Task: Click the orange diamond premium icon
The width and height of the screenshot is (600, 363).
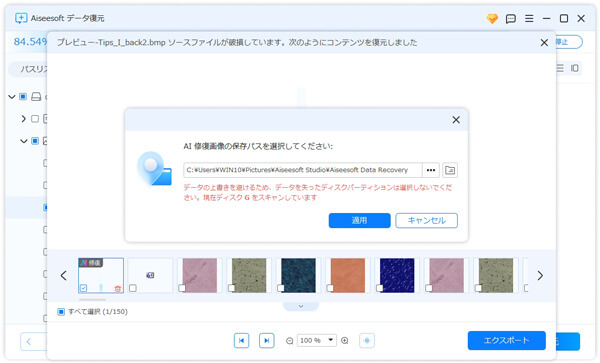Action: [492, 18]
